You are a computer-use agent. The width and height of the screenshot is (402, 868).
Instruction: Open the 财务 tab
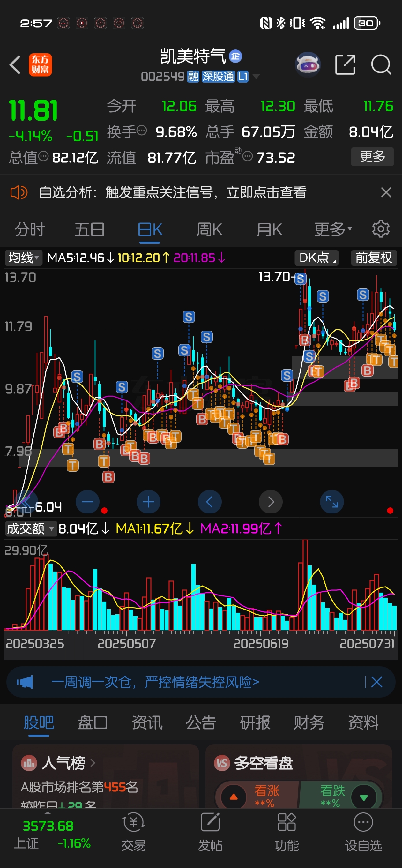click(309, 723)
